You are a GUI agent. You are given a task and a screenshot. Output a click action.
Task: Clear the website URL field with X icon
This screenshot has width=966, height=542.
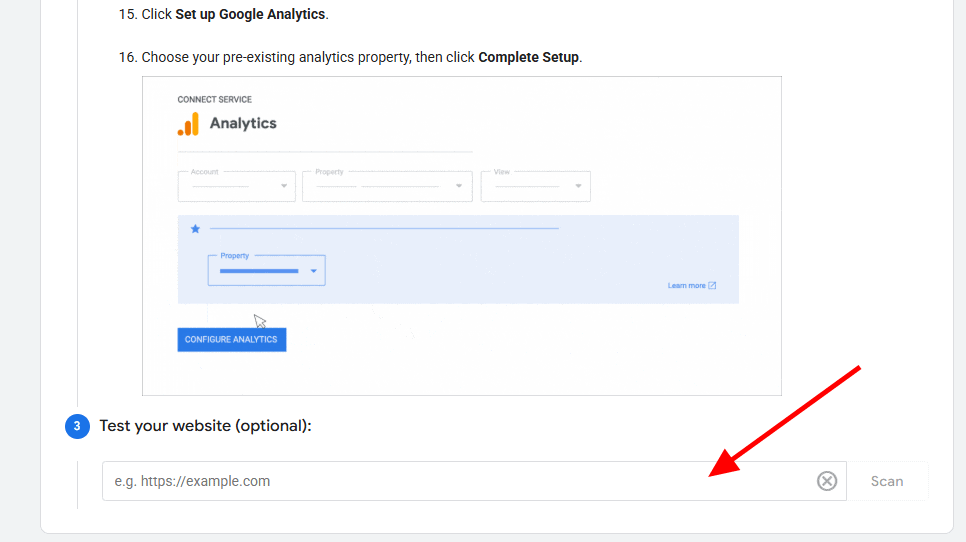[x=827, y=481]
